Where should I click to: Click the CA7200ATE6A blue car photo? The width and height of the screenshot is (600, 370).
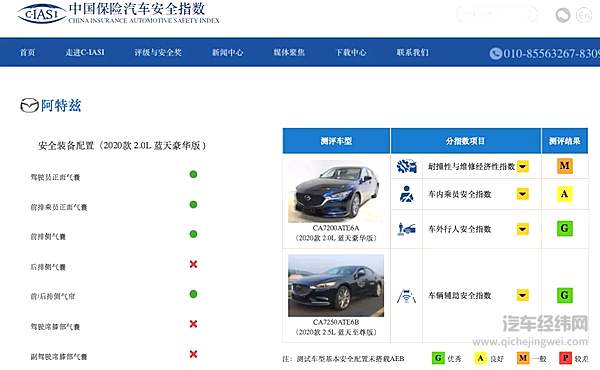click(x=336, y=192)
